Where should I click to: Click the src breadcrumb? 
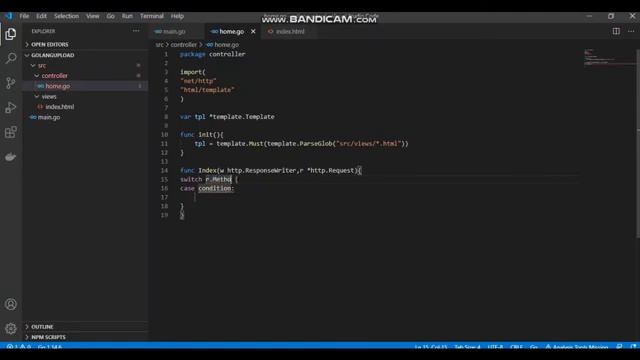pos(159,44)
